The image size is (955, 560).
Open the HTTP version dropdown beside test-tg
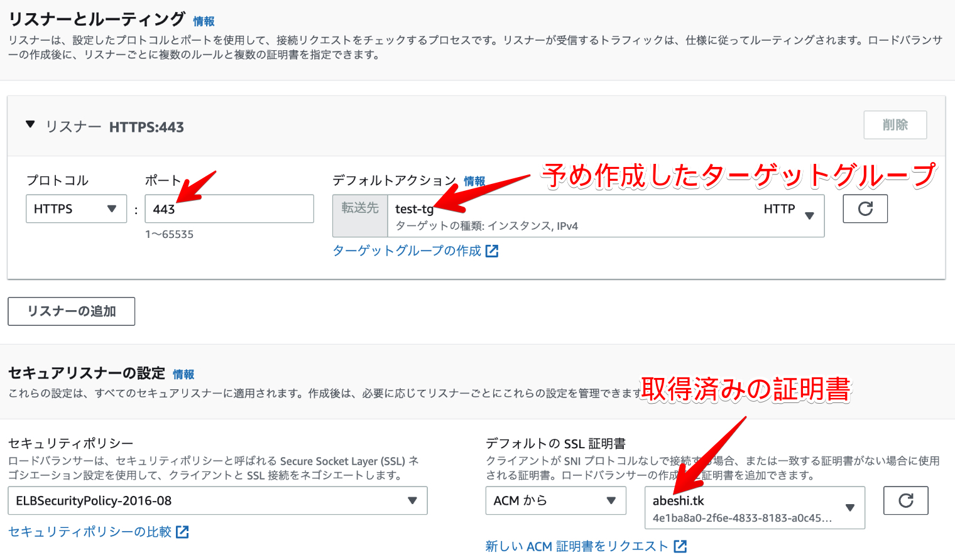click(809, 215)
